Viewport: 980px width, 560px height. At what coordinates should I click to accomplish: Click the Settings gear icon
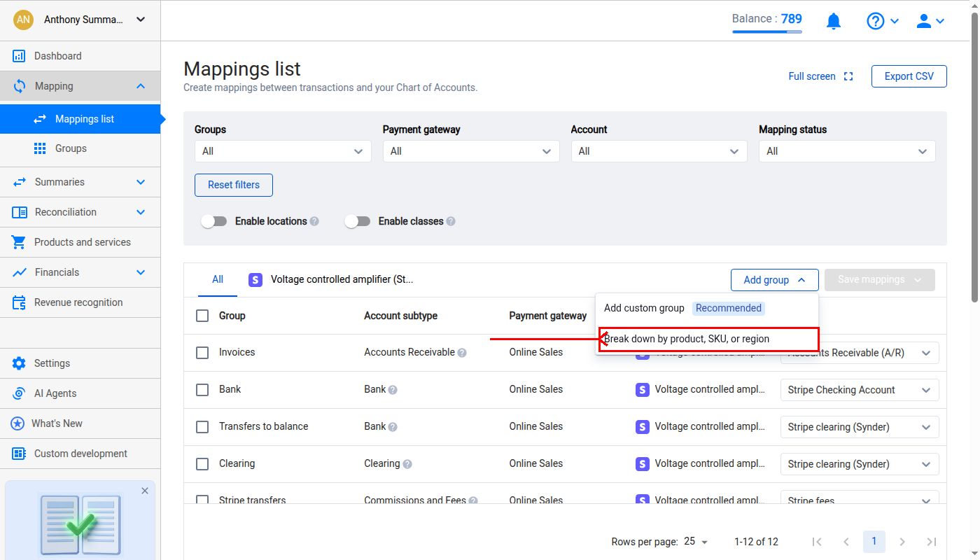point(19,363)
